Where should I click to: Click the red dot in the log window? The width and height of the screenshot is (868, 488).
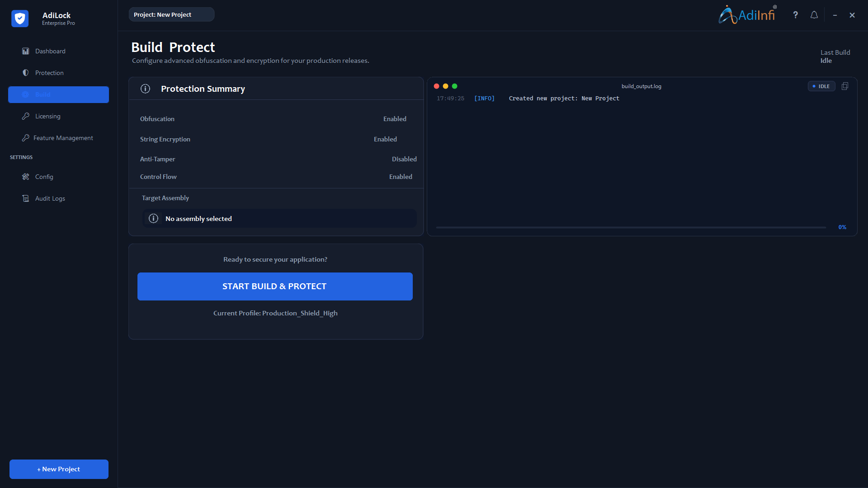click(436, 86)
